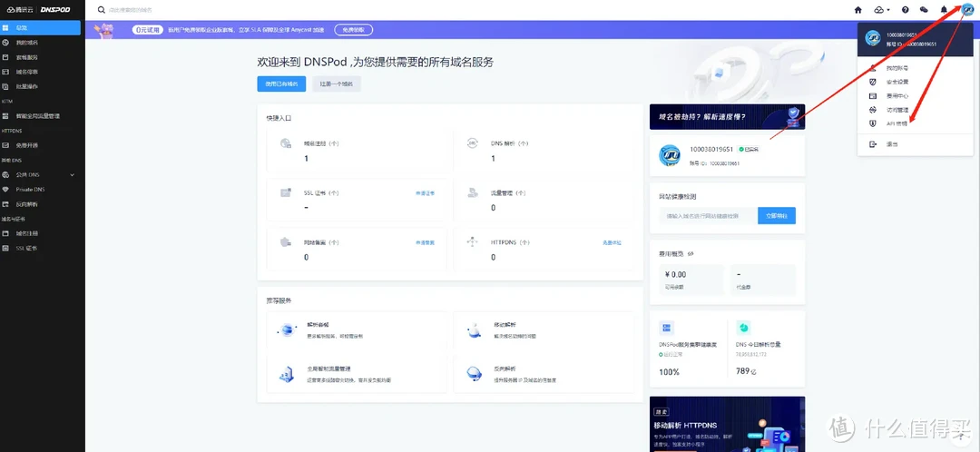Click the ¥ 0.00 balance tile
This screenshot has width=980, height=452.
click(691, 280)
